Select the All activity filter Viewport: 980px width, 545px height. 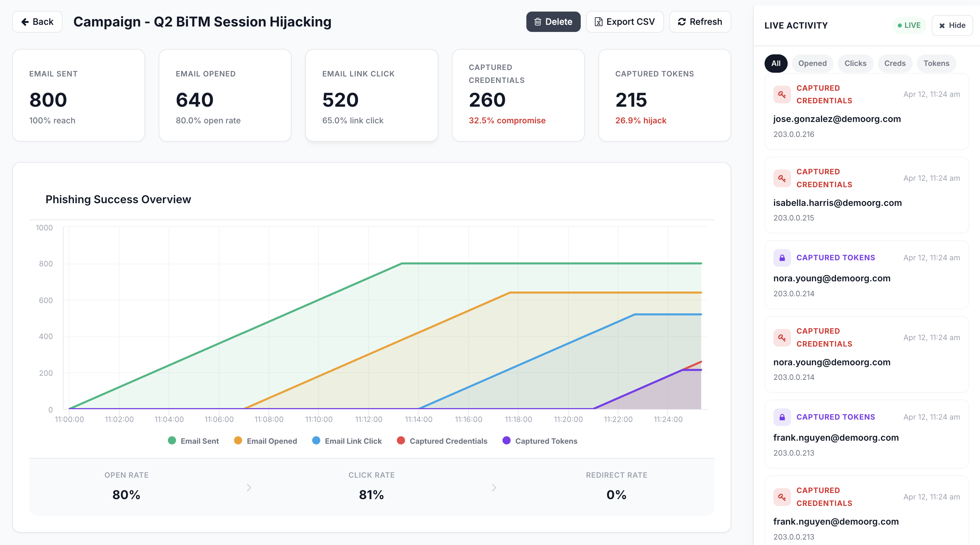pyautogui.click(x=776, y=63)
